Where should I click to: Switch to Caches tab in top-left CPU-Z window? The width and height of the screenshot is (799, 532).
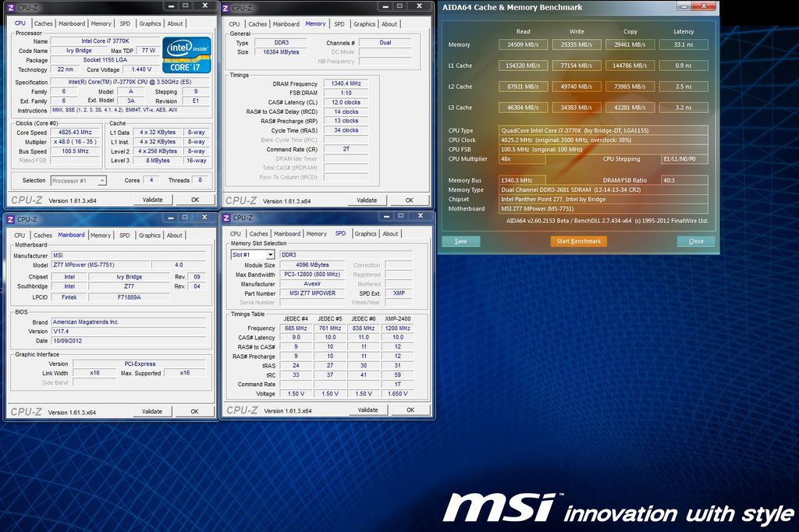tap(44, 23)
